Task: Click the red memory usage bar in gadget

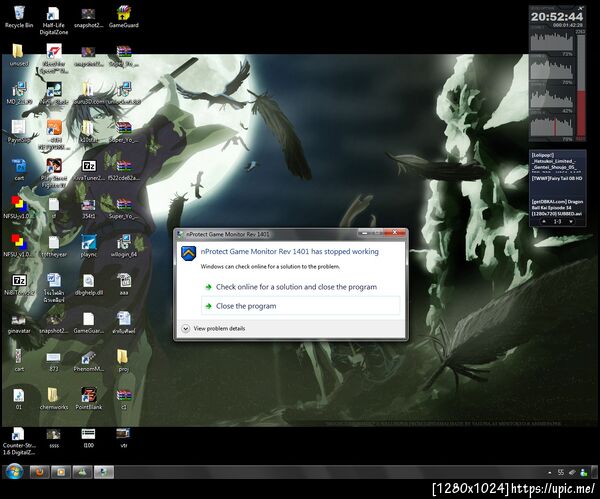Action: tap(581, 113)
